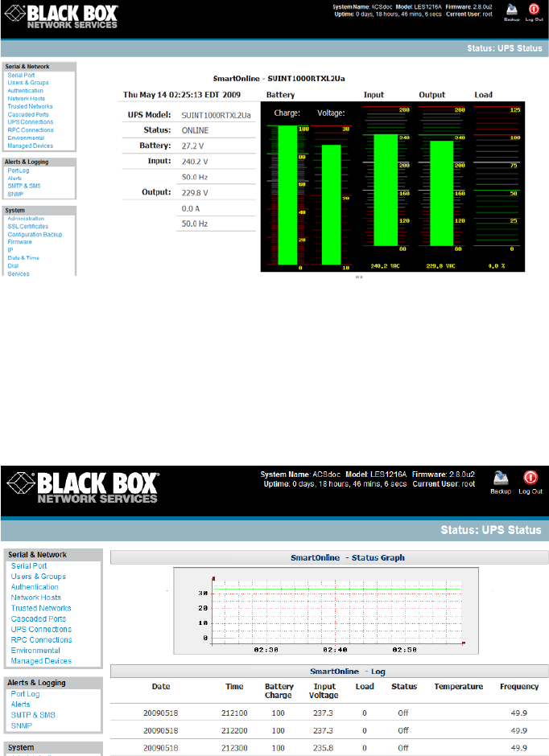Open Users & Groups in upper screenshot sidebar
The image size is (549, 756).
point(28,83)
